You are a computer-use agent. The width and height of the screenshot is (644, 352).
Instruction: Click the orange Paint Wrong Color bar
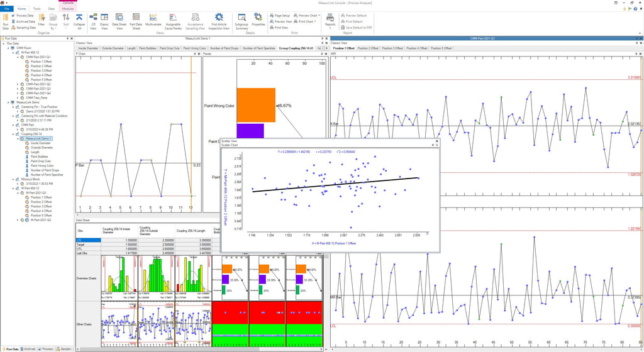(x=256, y=105)
